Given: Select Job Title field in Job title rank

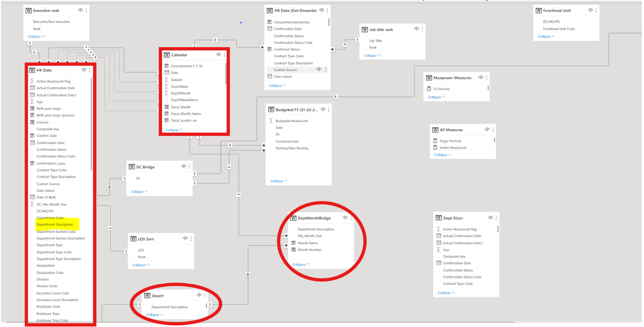Looking at the screenshot, I should pyautogui.click(x=375, y=41).
